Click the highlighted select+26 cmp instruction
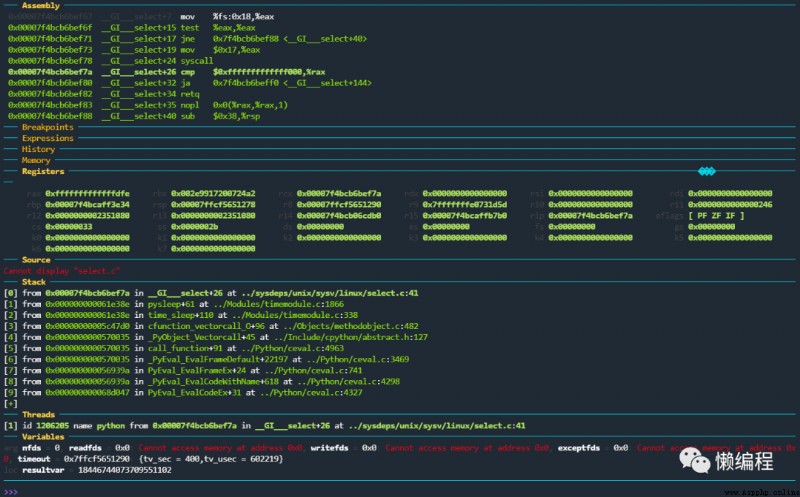This screenshot has height=497, width=800. coord(166,72)
